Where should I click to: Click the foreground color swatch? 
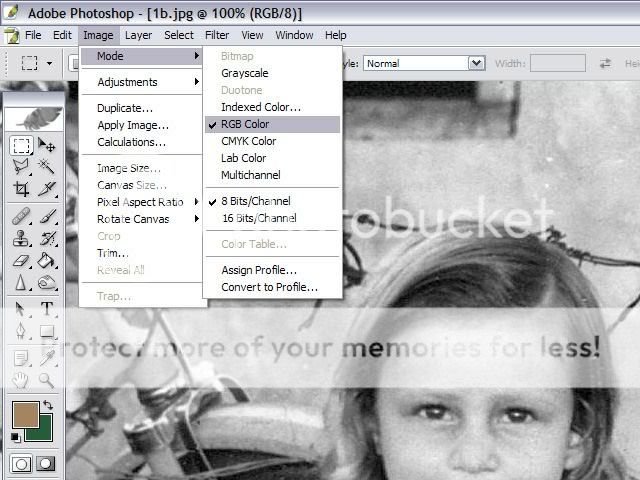25,414
